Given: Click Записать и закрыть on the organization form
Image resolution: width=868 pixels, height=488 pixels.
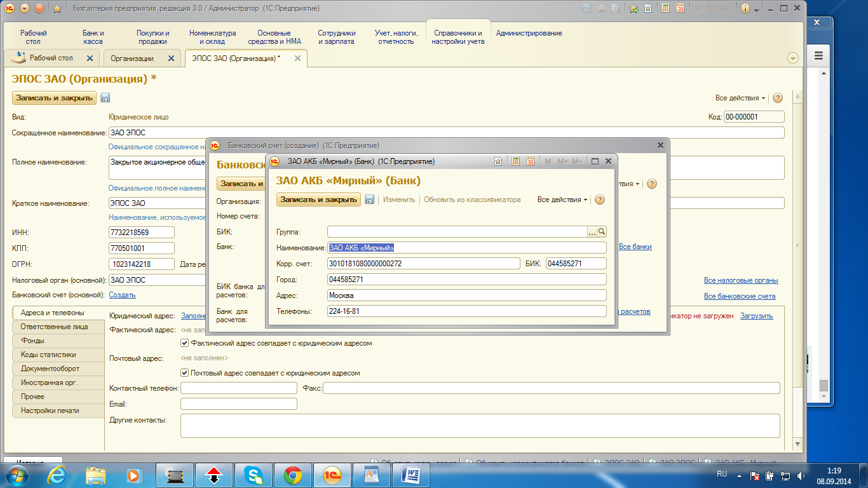Looking at the screenshot, I should tap(54, 98).
